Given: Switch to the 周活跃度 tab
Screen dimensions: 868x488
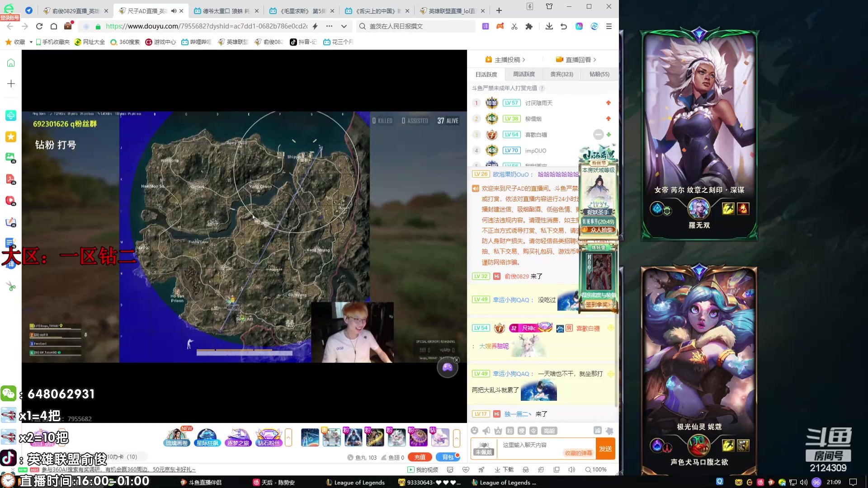Looking at the screenshot, I should [x=524, y=74].
